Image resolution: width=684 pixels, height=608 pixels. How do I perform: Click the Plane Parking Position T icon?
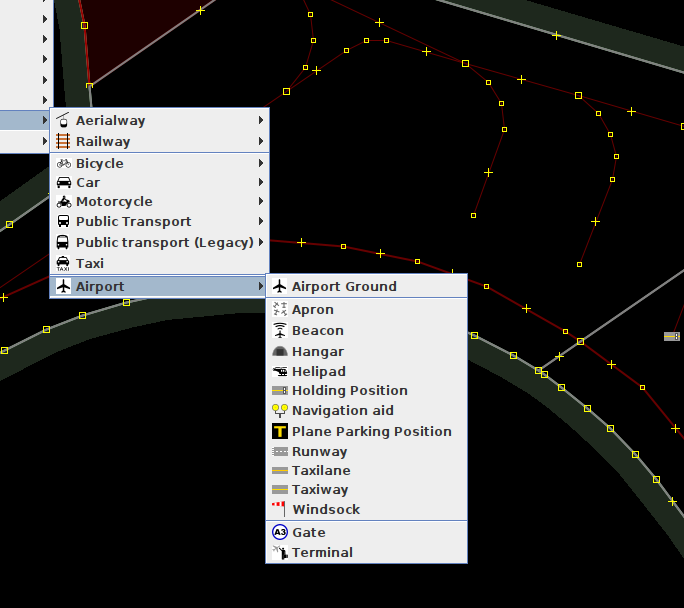[280, 431]
